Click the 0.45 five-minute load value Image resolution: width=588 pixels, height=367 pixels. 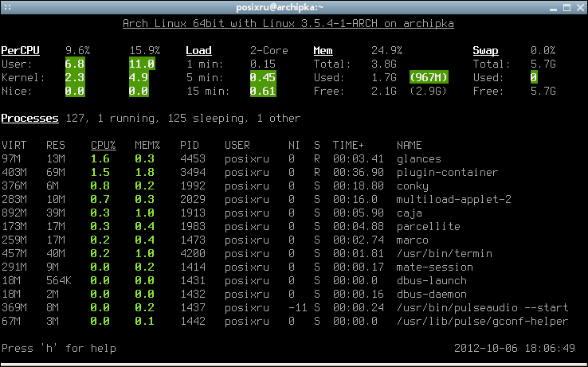(x=263, y=77)
